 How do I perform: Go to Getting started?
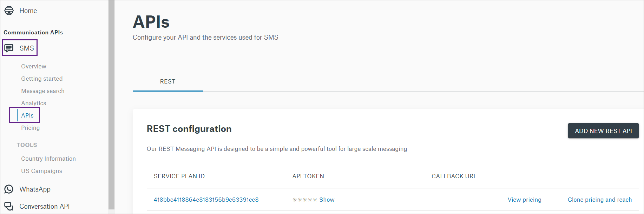click(x=42, y=79)
